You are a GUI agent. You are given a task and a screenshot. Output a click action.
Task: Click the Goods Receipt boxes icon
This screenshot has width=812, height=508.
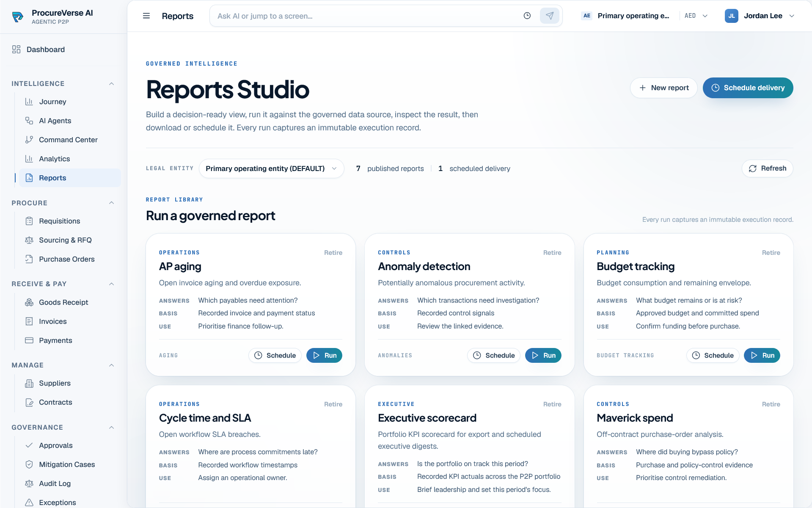click(29, 302)
